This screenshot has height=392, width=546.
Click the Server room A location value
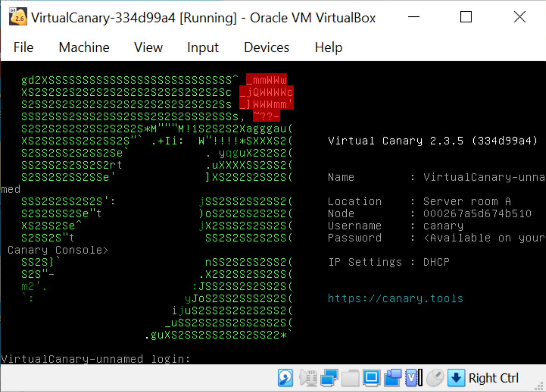(x=467, y=201)
